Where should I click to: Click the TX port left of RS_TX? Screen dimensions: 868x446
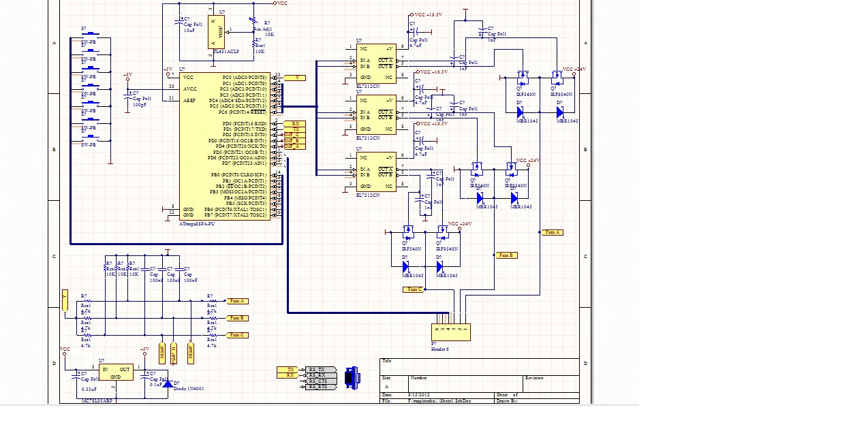(289, 370)
